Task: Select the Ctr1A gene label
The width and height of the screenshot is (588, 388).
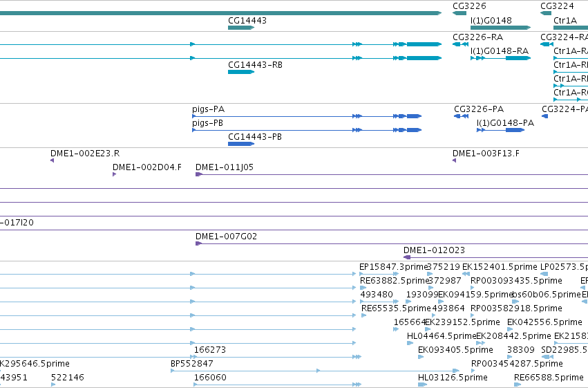Action: point(565,20)
